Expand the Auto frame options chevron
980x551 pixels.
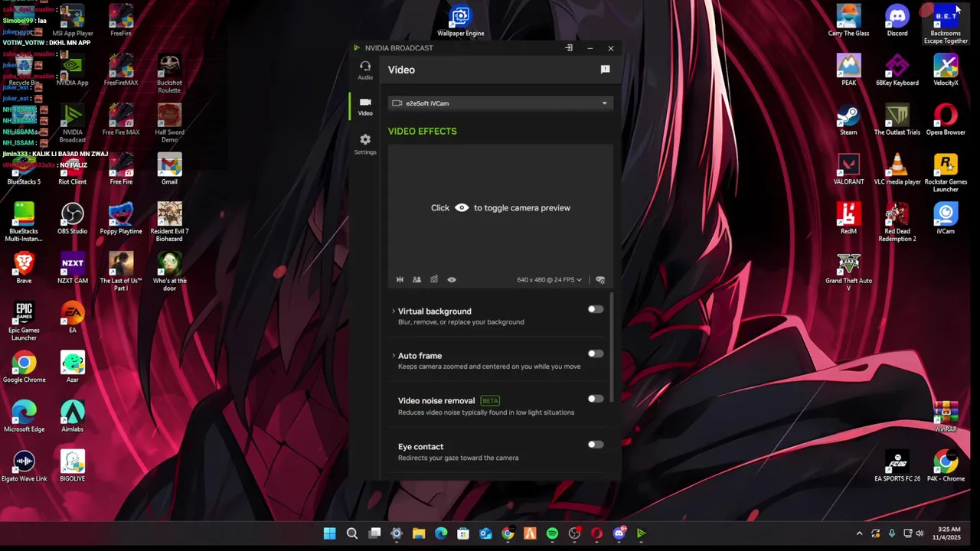coord(394,356)
